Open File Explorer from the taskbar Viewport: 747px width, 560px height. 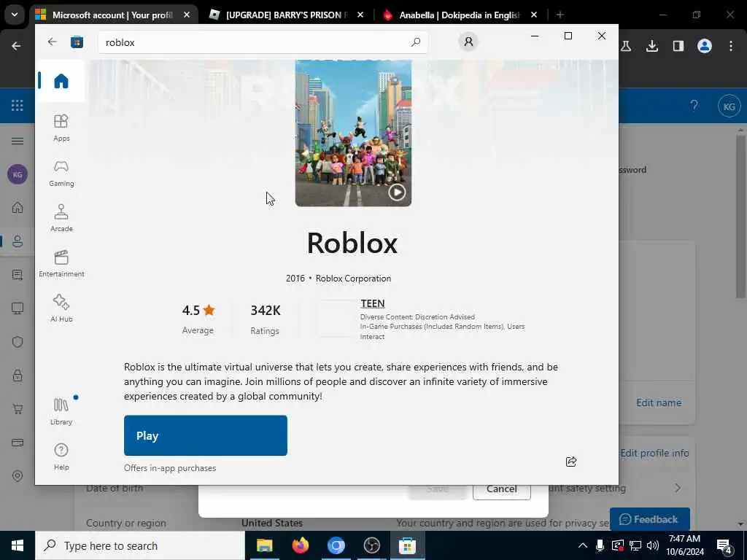(x=264, y=545)
